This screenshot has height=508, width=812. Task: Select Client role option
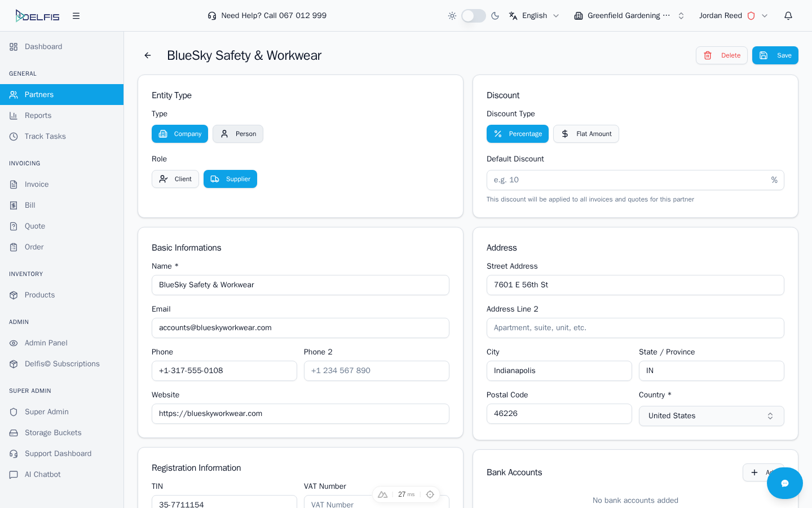(x=175, y=179)
